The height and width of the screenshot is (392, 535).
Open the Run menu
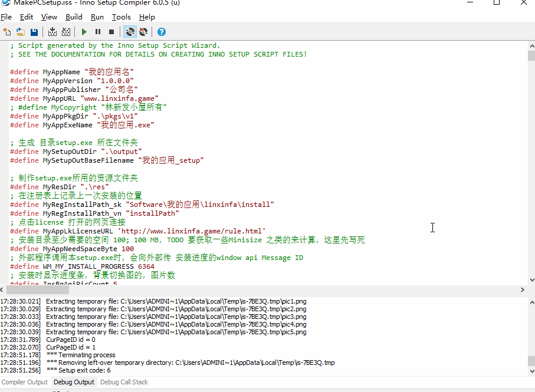97,17
